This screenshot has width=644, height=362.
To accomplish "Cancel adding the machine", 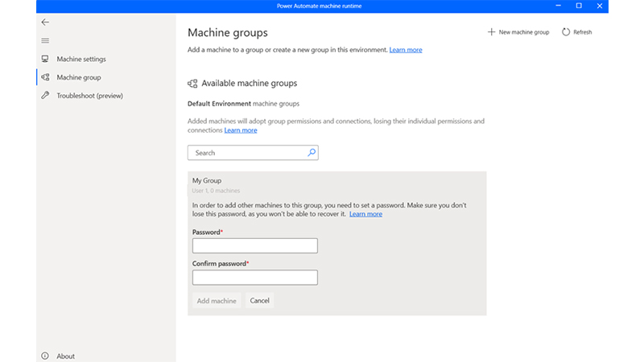I will pos(259,301).
